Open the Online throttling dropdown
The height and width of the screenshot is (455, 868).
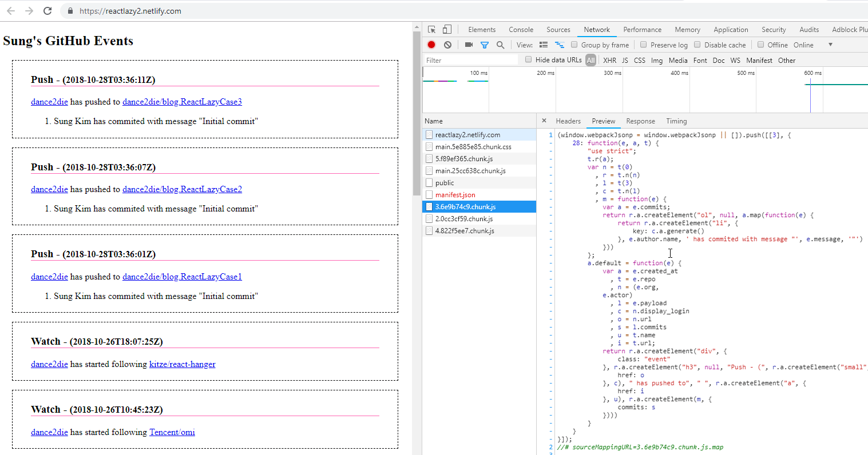[x=830, y=45]
